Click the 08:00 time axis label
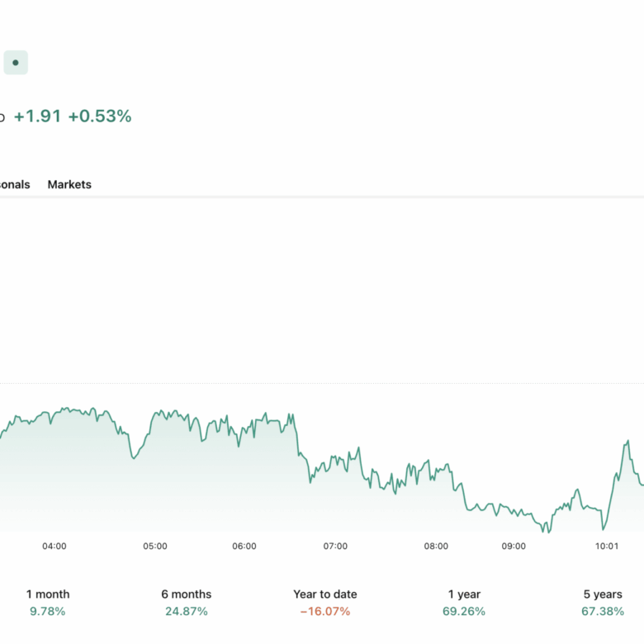This screenshot has width=644, height=644. click(436, 546)
